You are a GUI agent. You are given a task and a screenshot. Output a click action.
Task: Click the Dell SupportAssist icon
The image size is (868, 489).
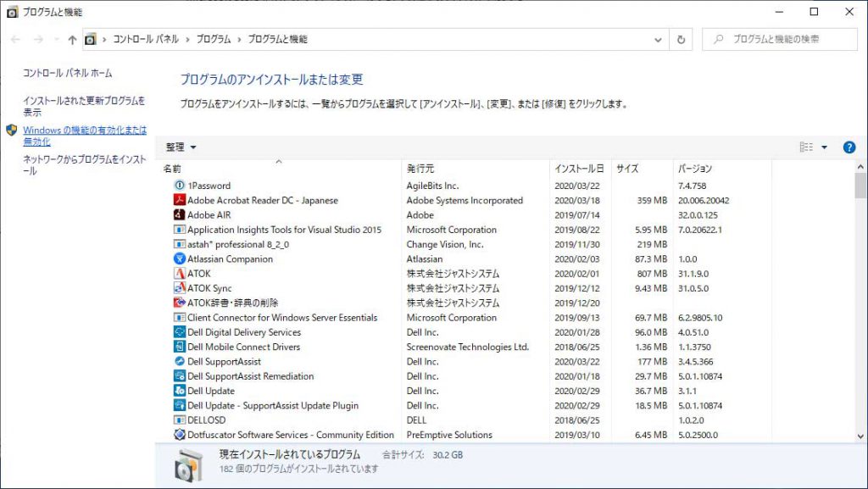pyautogui.click(x=180, y=361)
